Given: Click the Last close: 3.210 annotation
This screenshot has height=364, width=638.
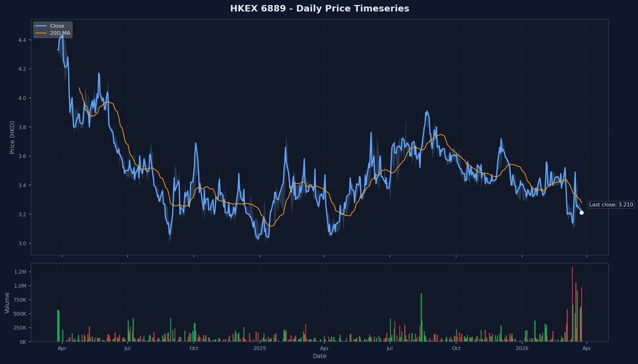Looking at the screenshot, I should 611,205.
